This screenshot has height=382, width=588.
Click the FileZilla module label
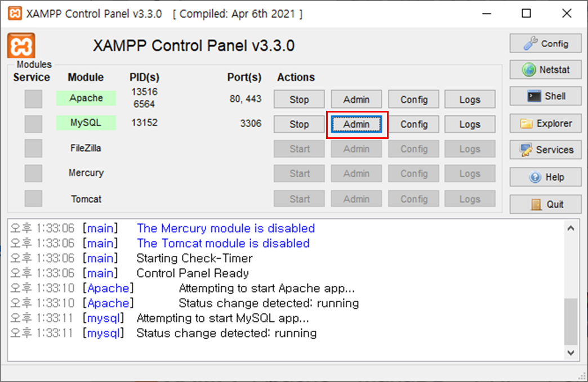coord(86,149)
